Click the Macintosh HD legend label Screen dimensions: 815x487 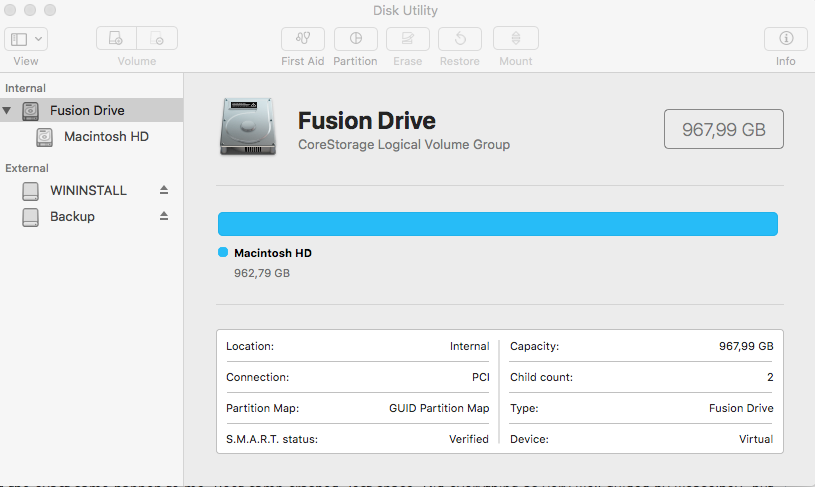[x=273, y=253]
